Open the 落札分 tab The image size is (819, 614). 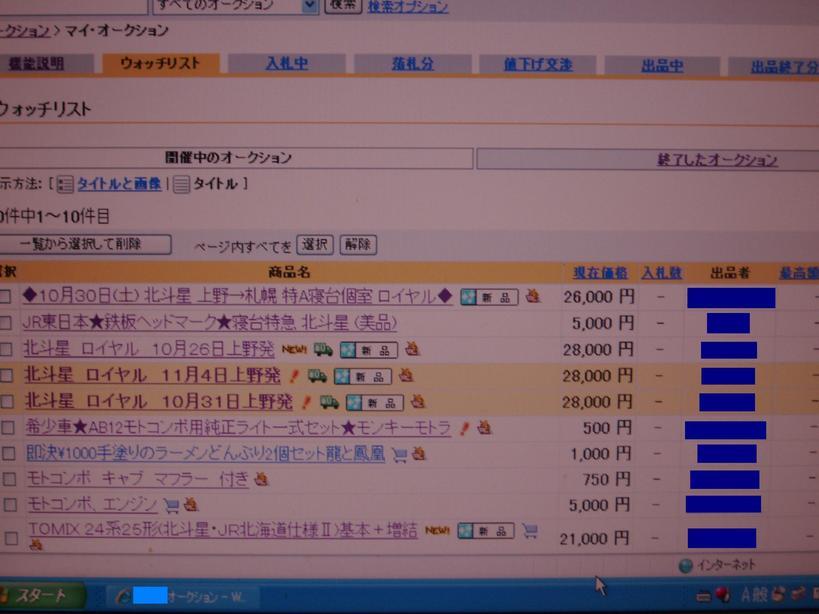413,64
